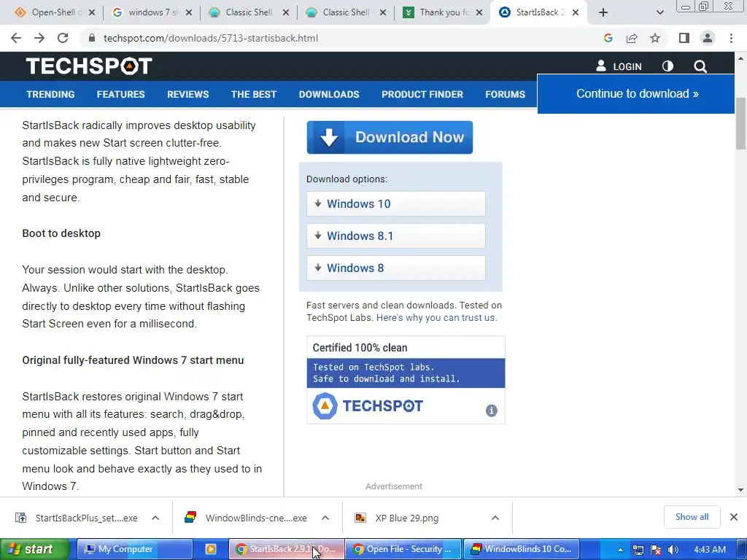This screenshot has width=747, height=560.
Task: Open the PRODUCT FINDER nav item
Action: pyautogui.click(x=422, y=94)
